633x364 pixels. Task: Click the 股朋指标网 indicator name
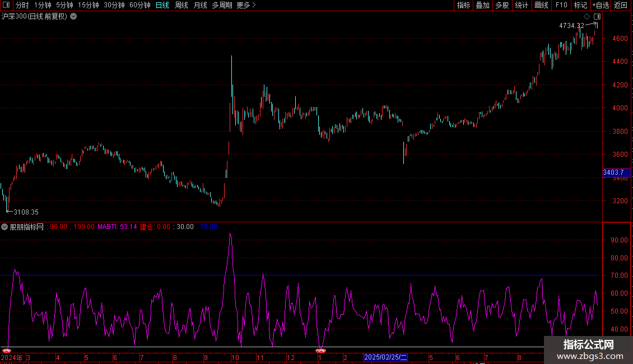(x=27, y=227)
